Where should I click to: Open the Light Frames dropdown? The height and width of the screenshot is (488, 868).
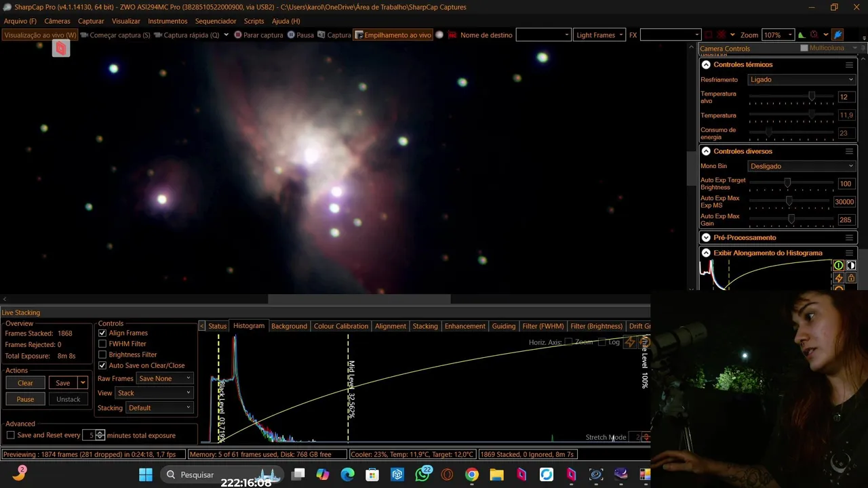tap(599, 35)
